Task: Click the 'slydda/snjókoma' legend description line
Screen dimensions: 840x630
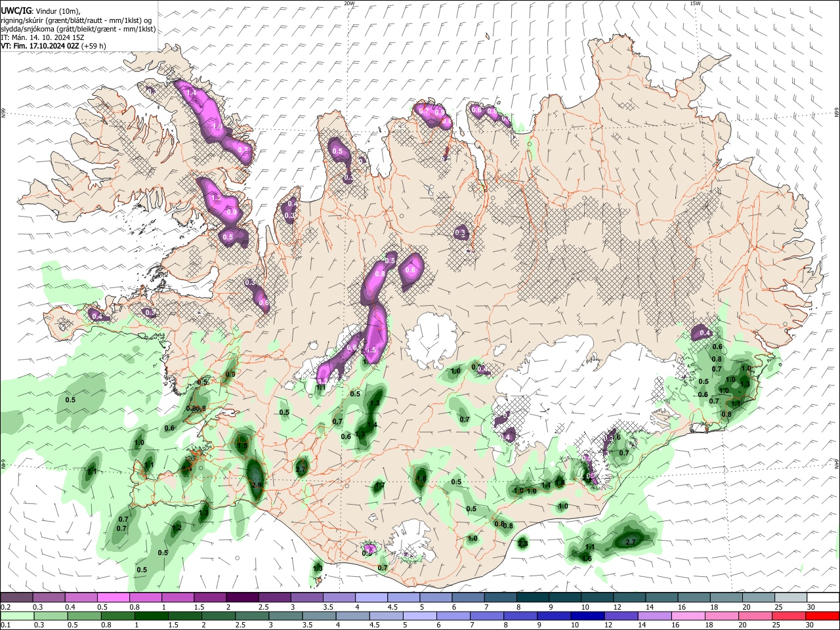Action: (x=78, y=29)
